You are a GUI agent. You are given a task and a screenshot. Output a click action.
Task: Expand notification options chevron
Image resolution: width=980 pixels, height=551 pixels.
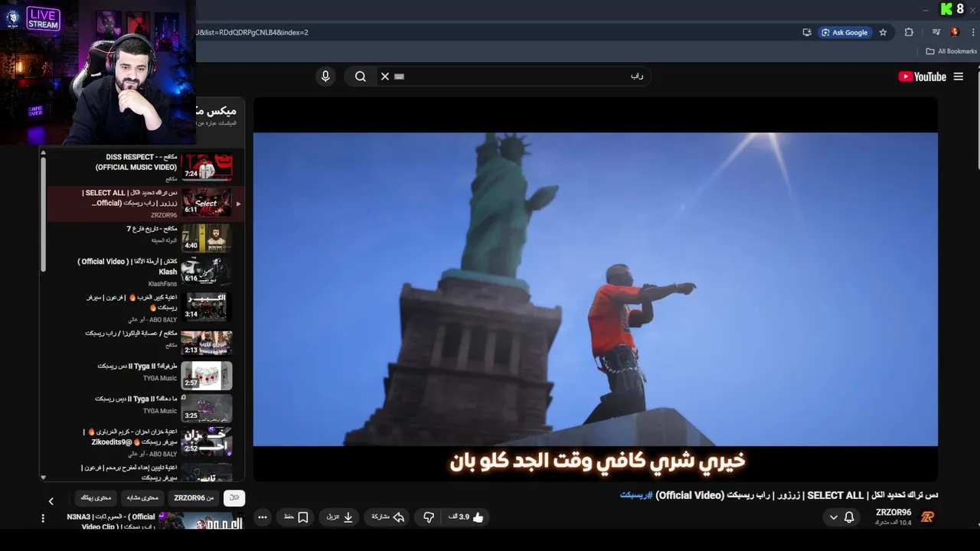834,517
